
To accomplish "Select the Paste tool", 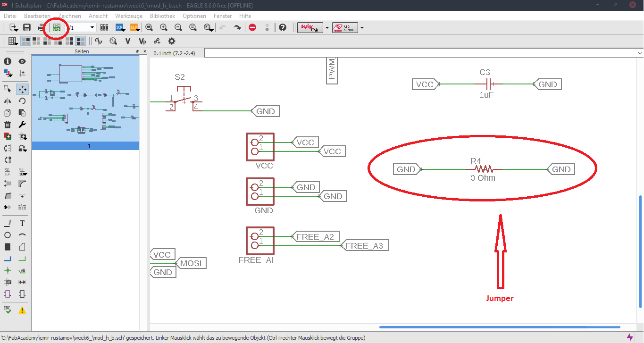I will coord(22,113).
